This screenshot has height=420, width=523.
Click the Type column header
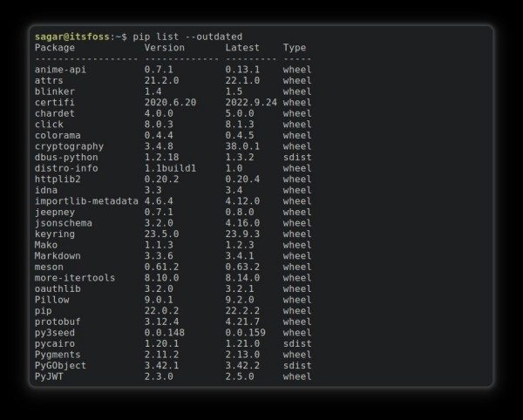point(294,47)
